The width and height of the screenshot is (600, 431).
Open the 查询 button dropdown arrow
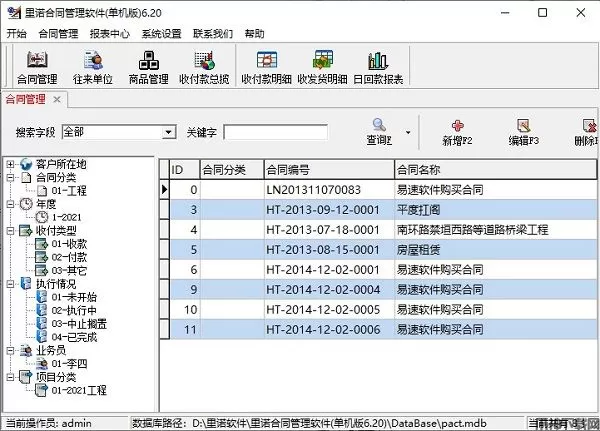click(408, 132)
